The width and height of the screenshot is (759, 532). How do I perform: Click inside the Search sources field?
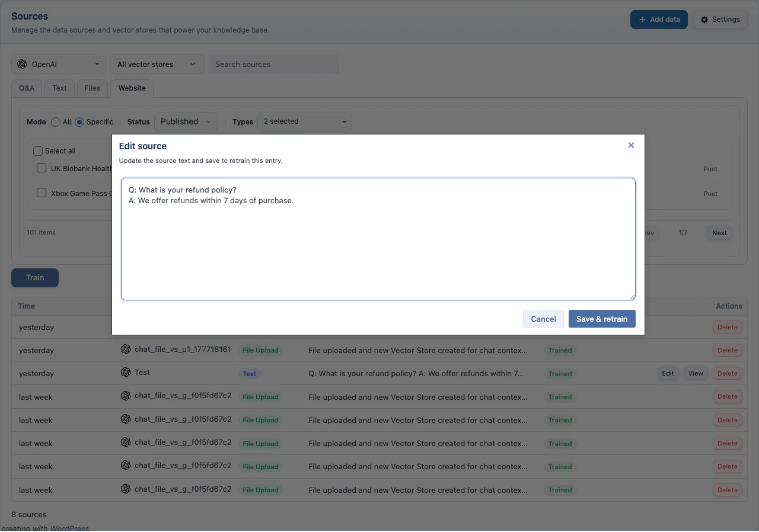click(274, 64)
